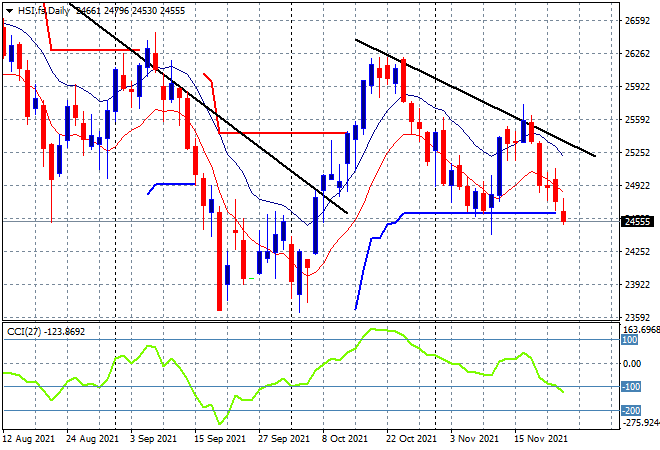The width and height of the screenshot is (660, 450).
Task: Select the black trendline from October to November
Action: (x=475, y=98)
